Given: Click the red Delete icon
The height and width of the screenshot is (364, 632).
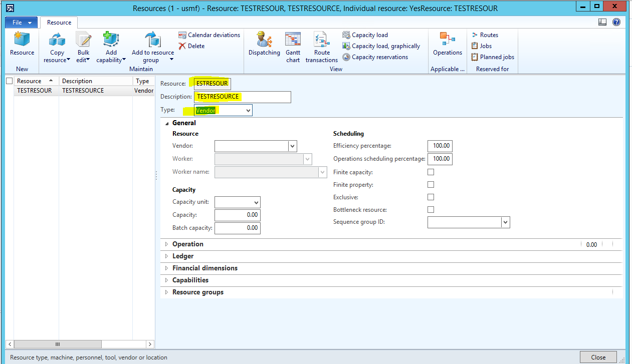Looking at the screenshot, I should click(182, 46).
